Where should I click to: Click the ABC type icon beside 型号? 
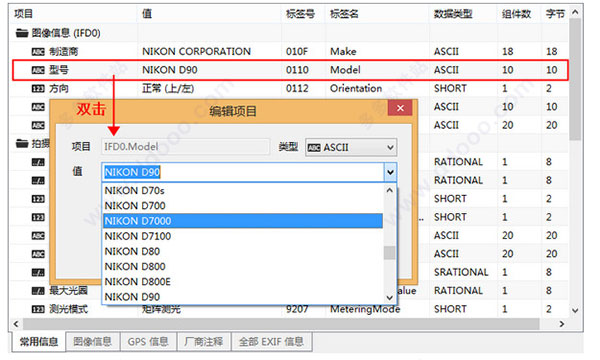[38, 70]
